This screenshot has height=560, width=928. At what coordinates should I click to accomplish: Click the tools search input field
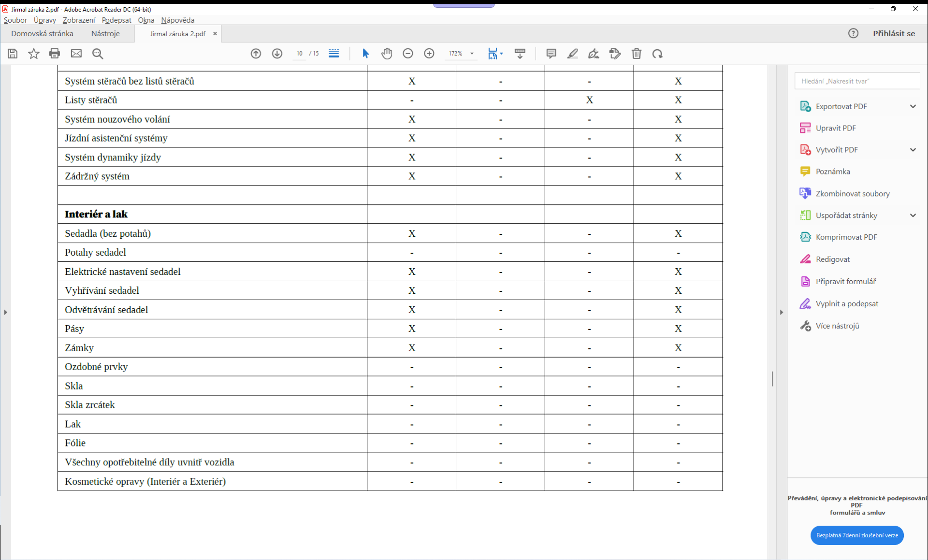pyautogui.click(x=856, y=81)
